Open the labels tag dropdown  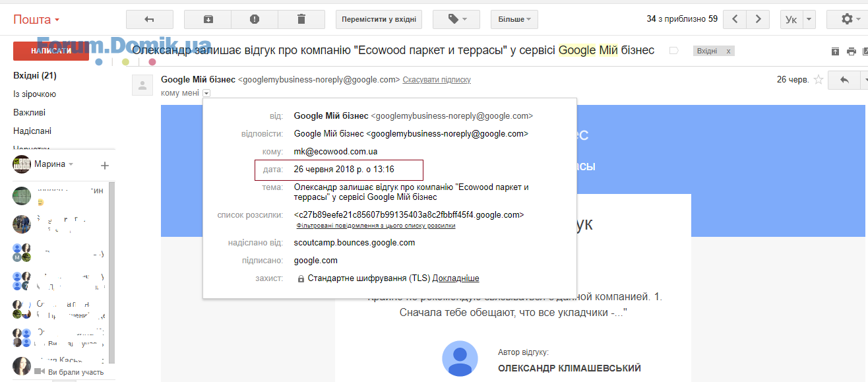click(456, 19)
